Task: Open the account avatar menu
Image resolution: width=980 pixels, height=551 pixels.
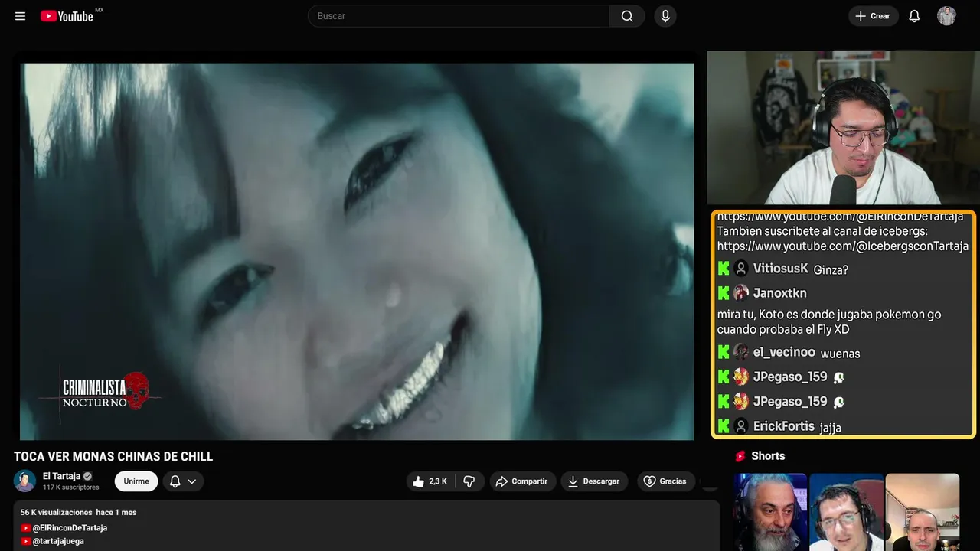Action: click(946, 16)
